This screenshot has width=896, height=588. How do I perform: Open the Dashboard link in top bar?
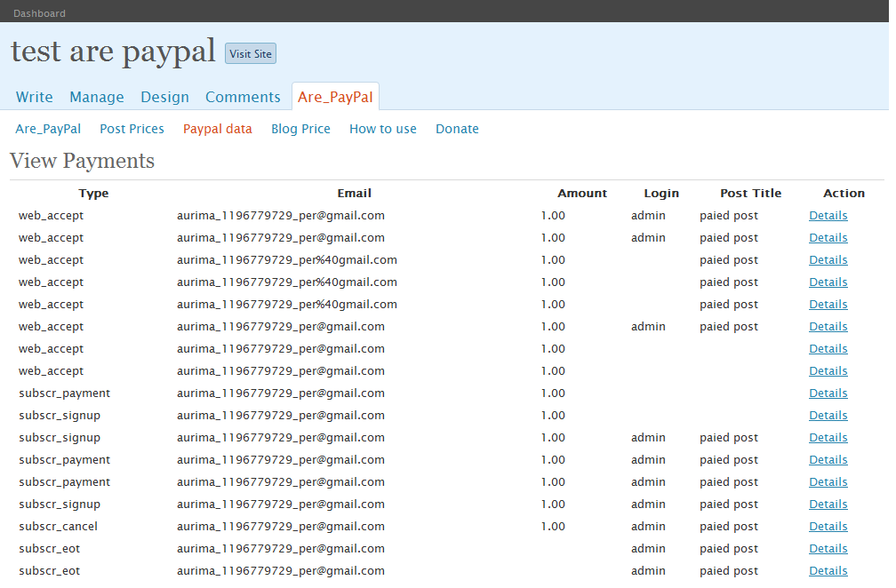click(39, 13)
